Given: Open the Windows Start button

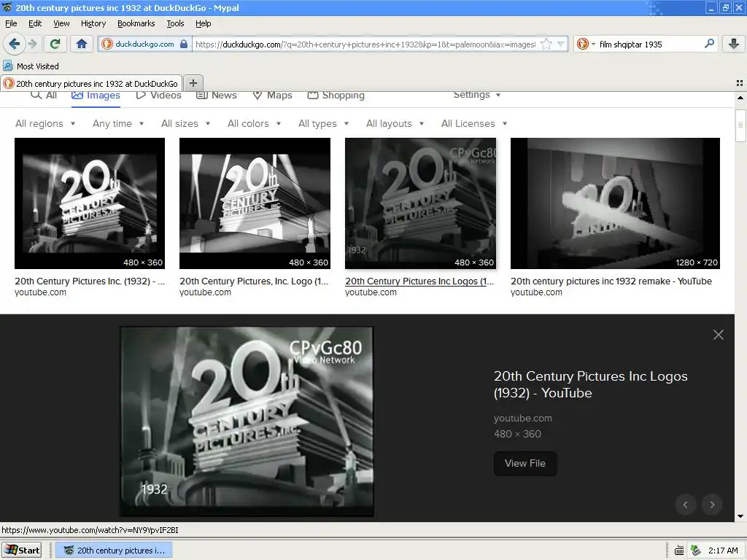Looking at the screenshot, I should (x=22, y=550).
